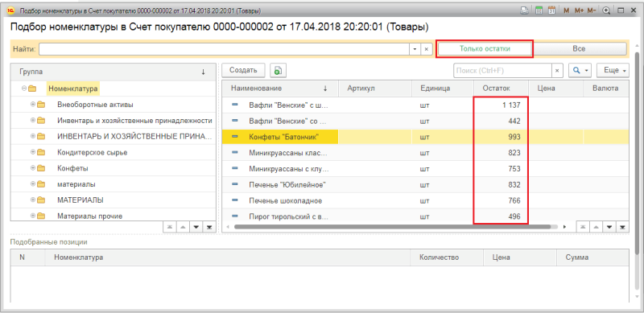Expand the lowercase материалы group
Viewport: 644px width, 313px height.
[33, 184]
